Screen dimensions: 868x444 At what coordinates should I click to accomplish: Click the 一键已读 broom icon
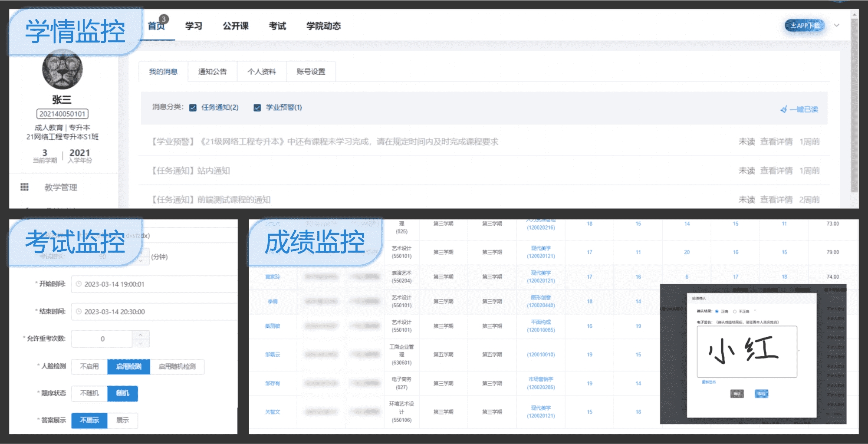tap(783, 109)
